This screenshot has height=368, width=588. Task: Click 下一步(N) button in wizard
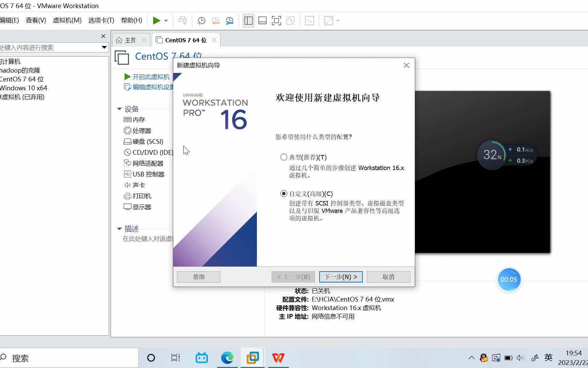(x=341, y=277)
